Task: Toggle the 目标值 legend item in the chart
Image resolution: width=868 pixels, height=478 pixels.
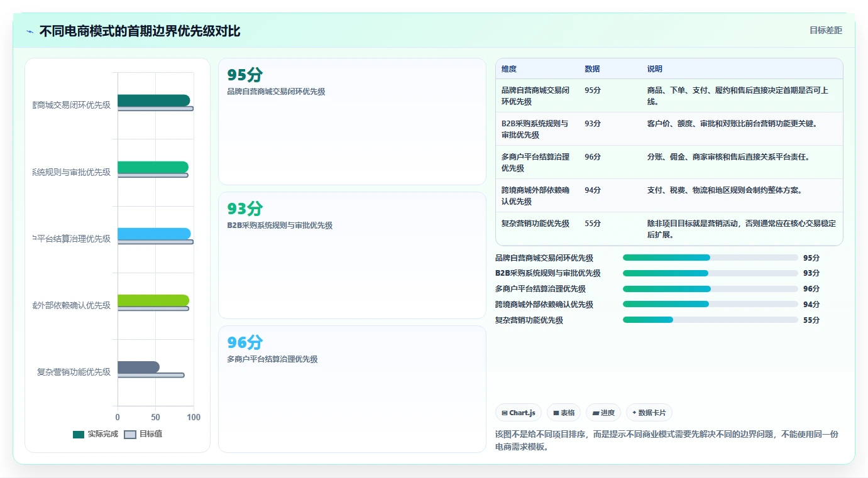Action: point(143,434)
